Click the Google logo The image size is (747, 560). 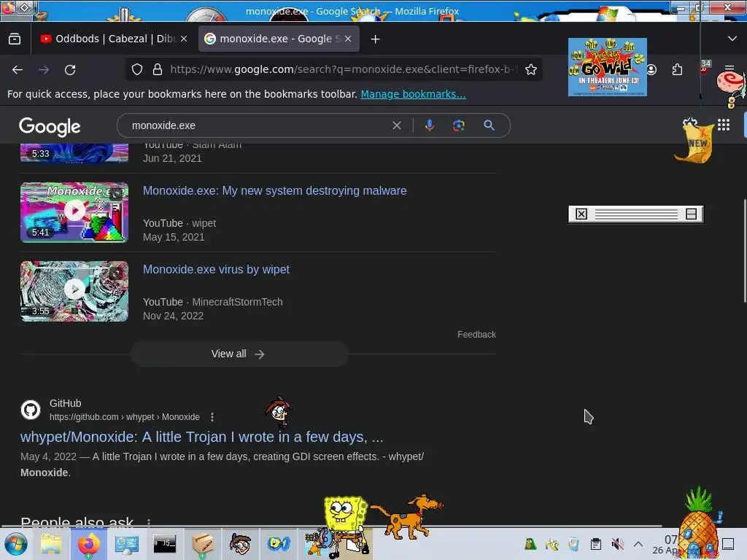point(50,127)
